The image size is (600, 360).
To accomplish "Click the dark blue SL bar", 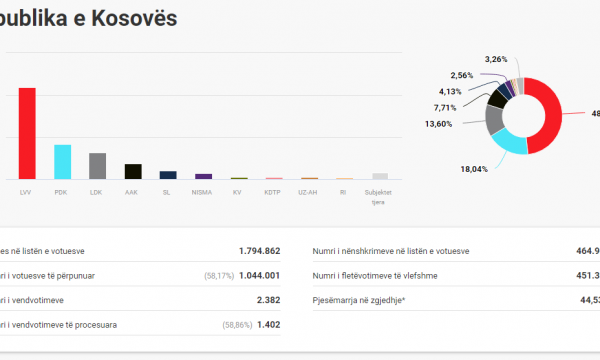I will point(168,175).
